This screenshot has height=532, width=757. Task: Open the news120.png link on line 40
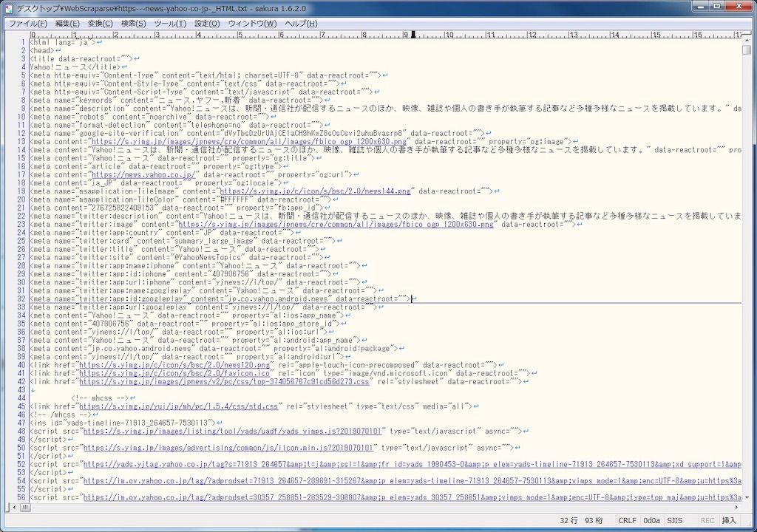(x=174, y=365)
